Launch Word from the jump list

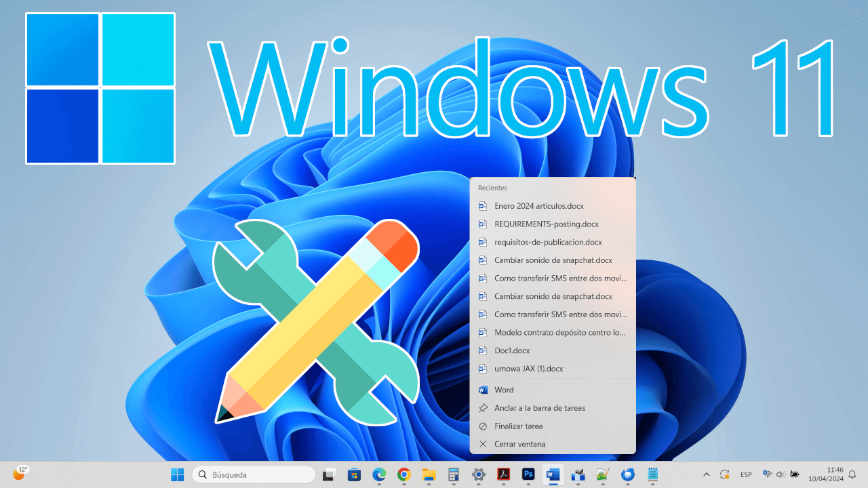tap(553, 390)
